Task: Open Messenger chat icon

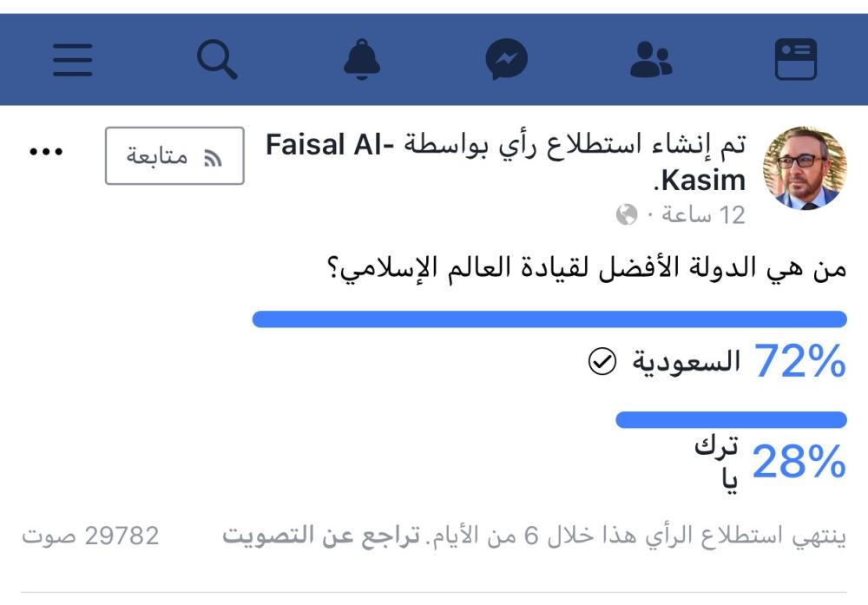Action: 507,61
